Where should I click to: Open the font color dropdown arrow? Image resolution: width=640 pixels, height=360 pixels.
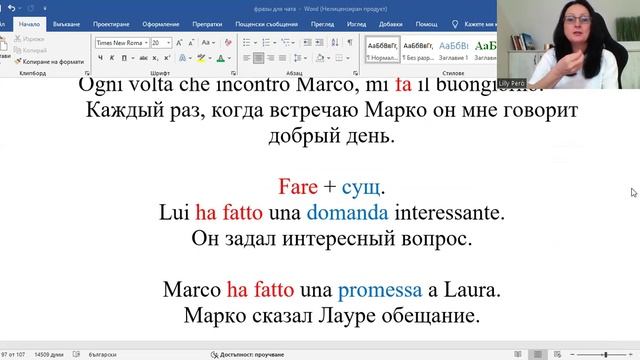click(x=229, y=58)
